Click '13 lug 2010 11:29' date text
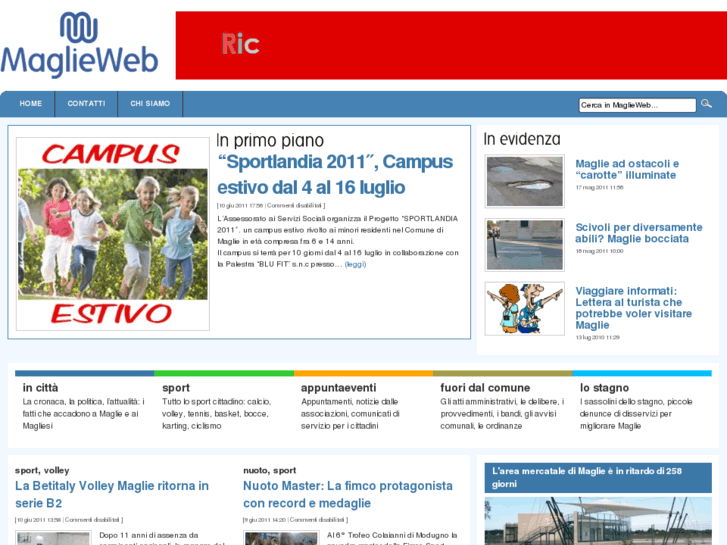Image resolution: width=727 pixels, height=545 pixels. click(597, 337)
